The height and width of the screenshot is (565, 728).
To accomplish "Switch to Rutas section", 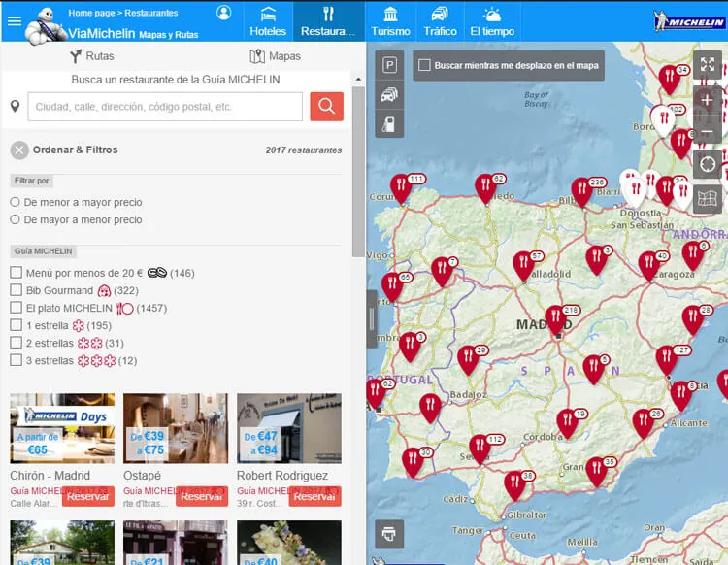I will tap(92, 56).
